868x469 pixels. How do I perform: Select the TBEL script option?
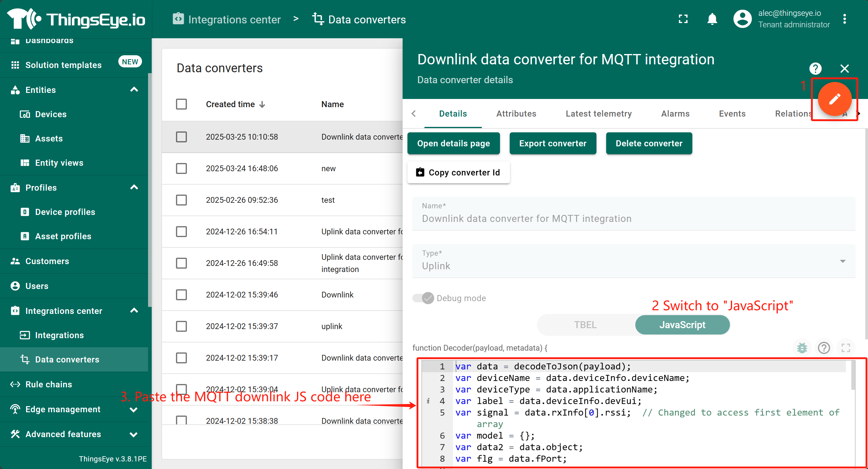(x=585, y=325)
